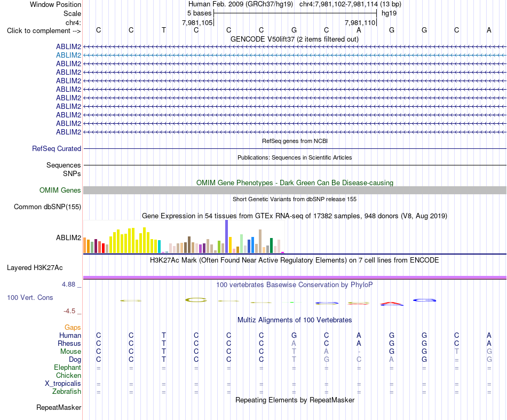Click the hg19 label near scale bar
Viewport: 507px width, 420px height.
tap(389, 13)
